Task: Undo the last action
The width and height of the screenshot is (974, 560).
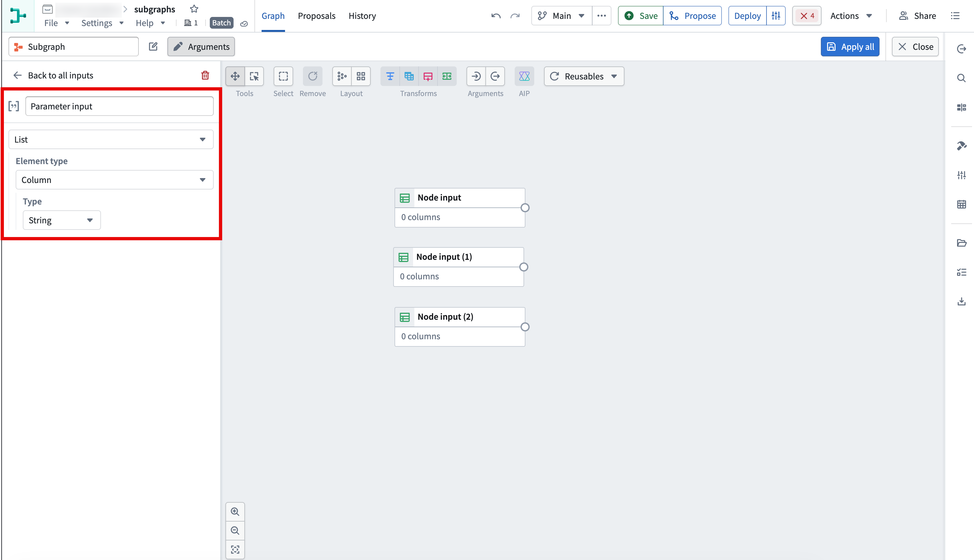Action: click(x=496, y=16)
